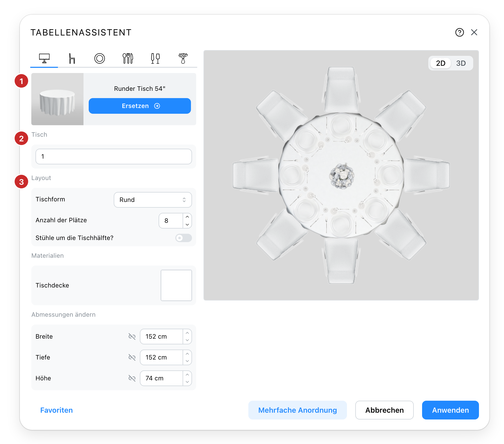Screen dimensions: 504x444
Task: Open the chair settings tab icon
Action: (x=72, y=58)
